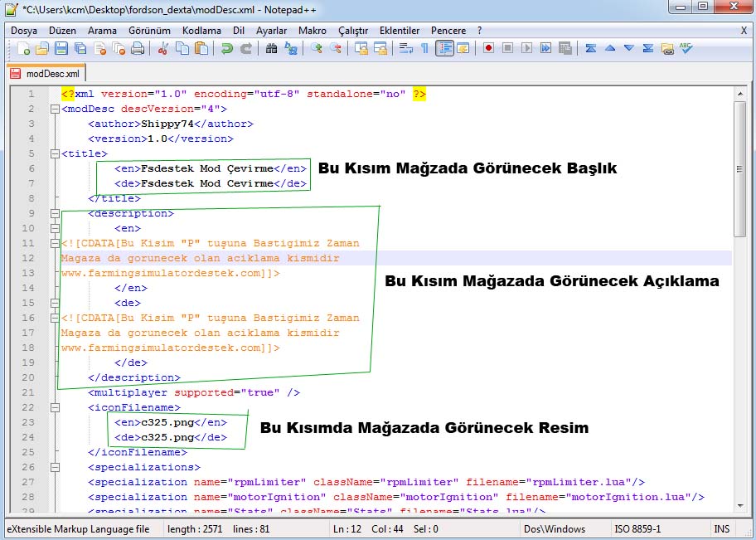Click Dos\Windows line ending in status bar

pyautogui.click(x=555, y=528)
